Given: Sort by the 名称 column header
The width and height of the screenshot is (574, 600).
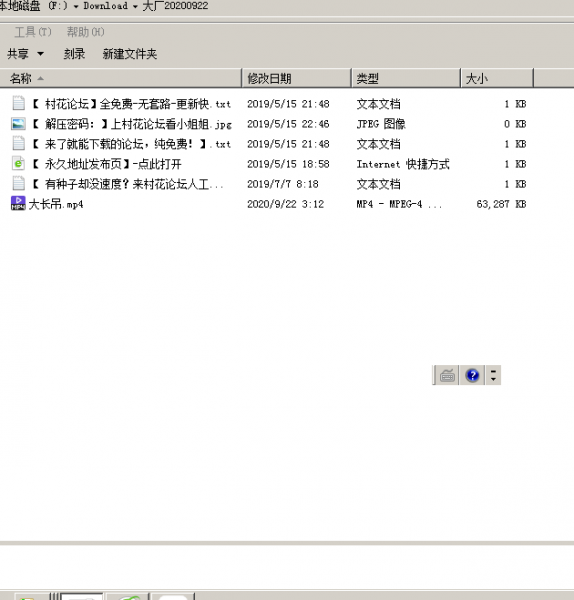Looking at the screenshot, I should 121,78.
